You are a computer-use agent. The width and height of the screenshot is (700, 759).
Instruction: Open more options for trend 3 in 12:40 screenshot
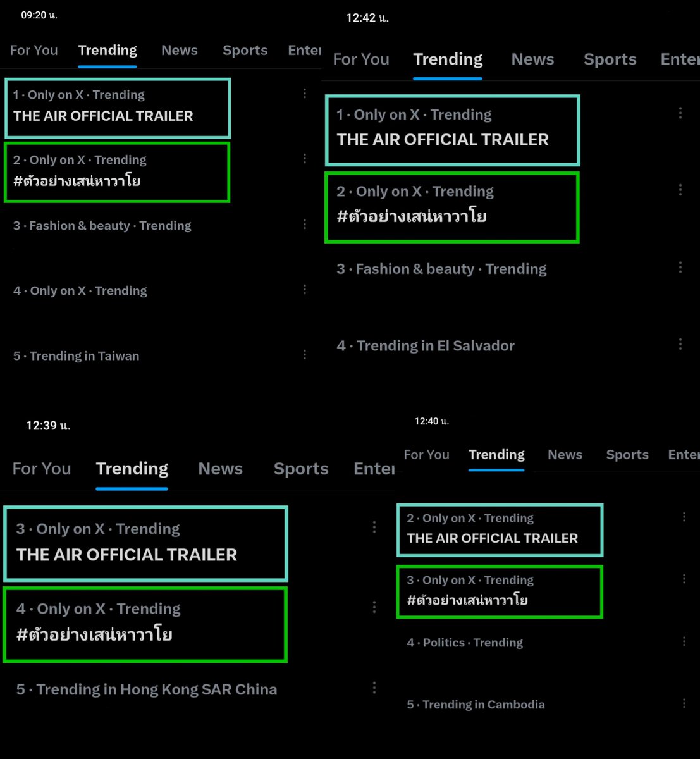point(684,579)
